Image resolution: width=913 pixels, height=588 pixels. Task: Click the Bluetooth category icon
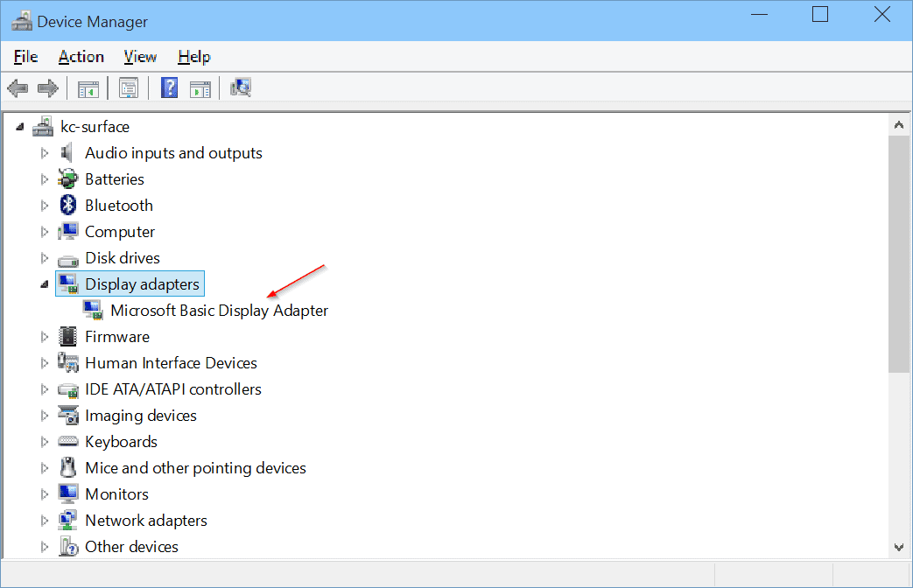click(68, 206)
